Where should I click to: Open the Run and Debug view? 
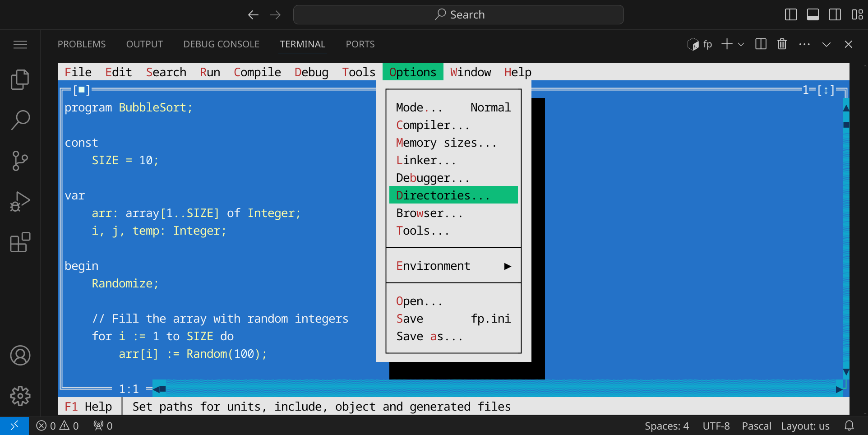click(x=20, y=202)
